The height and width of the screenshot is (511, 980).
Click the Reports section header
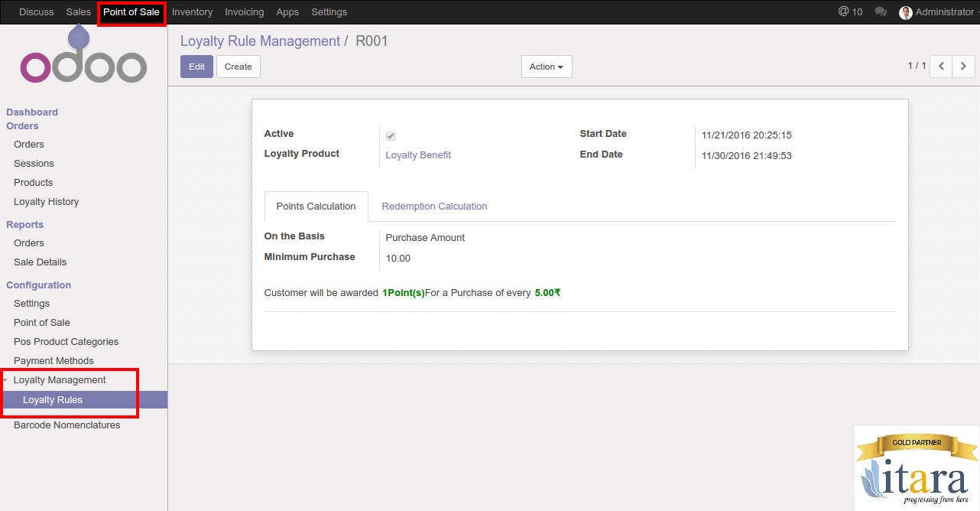(25, 225)
